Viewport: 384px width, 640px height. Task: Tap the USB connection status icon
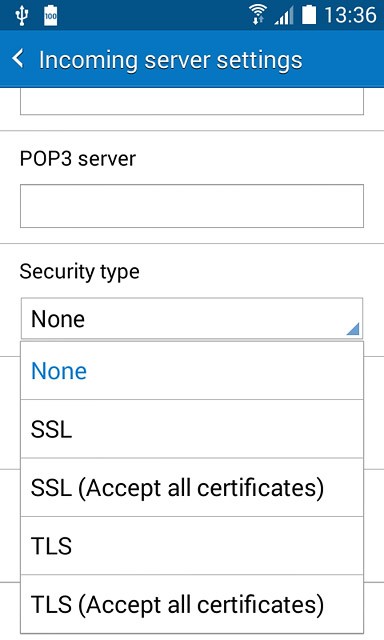click(21, 16)
